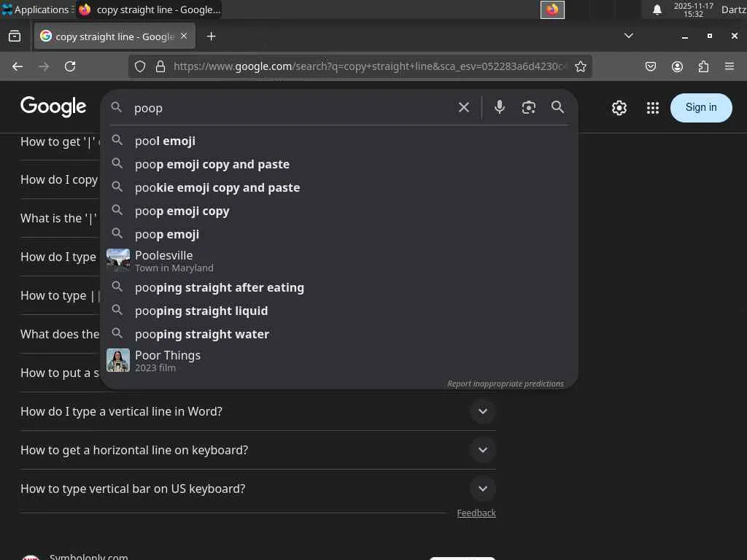Reload the current page
The width and height of the screenshot is (747, 560).
pyautogui.click(x=70, y=66)
